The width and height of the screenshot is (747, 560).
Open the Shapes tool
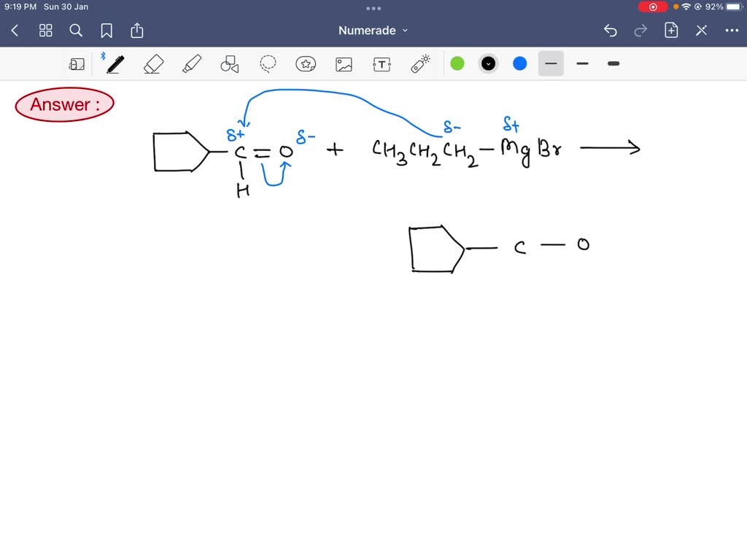coord(229,64)
